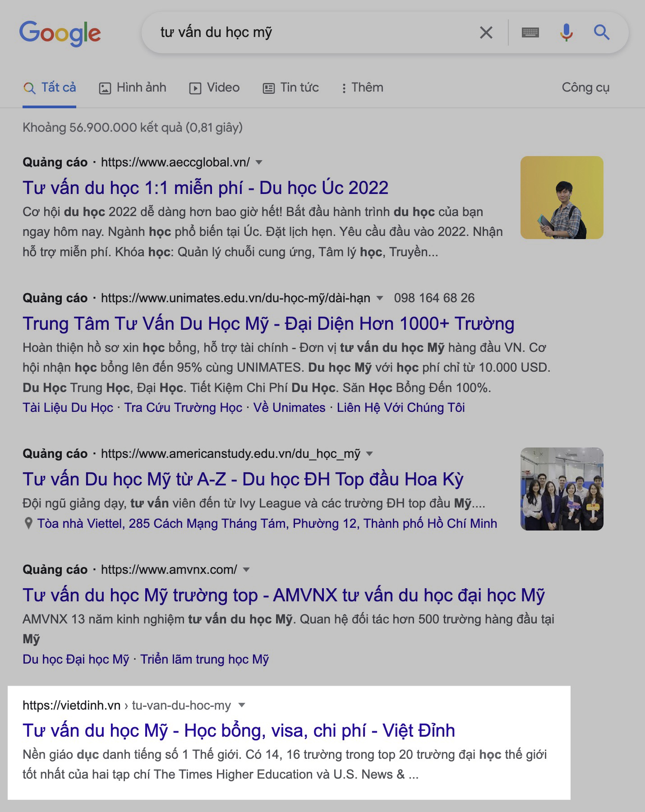This screenshot has width=645, height=812.
Task: Open dropdown arrow next to amvnx.com URL
Action: click(x=246, y=570)
